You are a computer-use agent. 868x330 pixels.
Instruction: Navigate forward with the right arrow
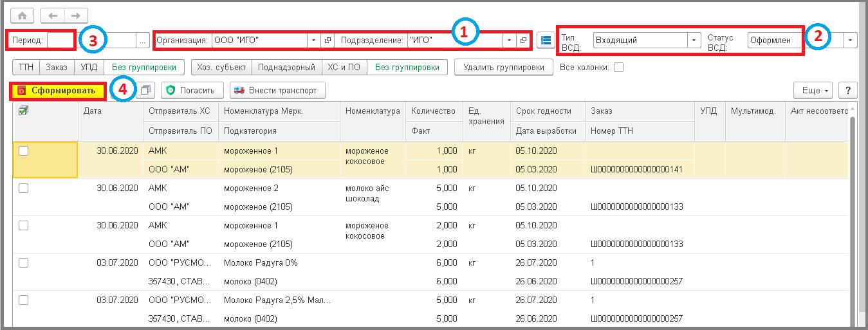click(76, 15)
